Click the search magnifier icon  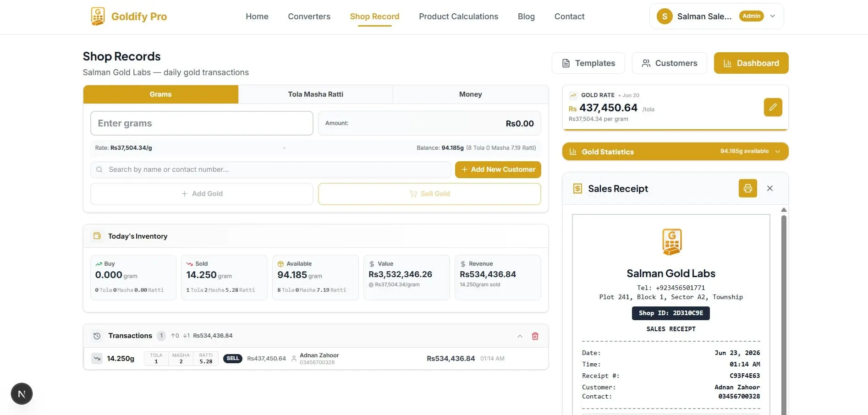click(x=99, y=169)
